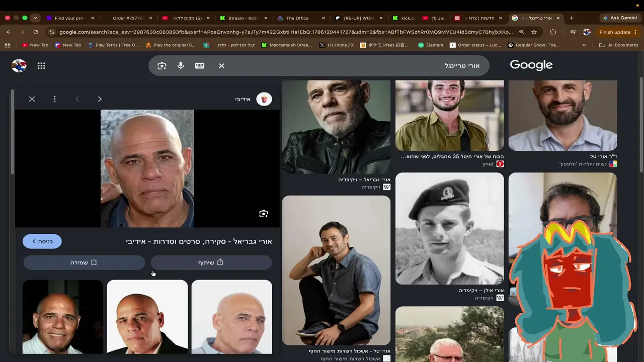Open Google Lens search by image
This screenshot has width=644, height=362.
click(x=162, y=66)
